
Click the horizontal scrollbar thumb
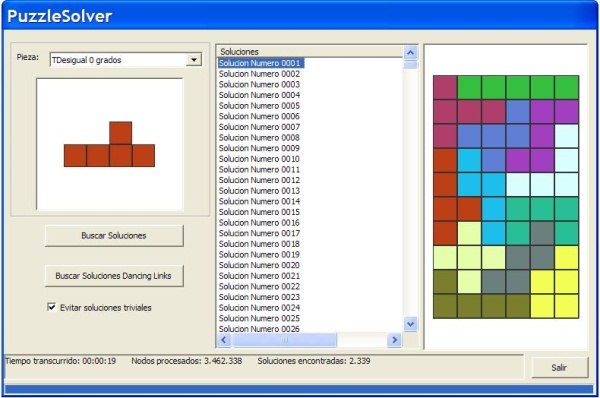point(285,340)
